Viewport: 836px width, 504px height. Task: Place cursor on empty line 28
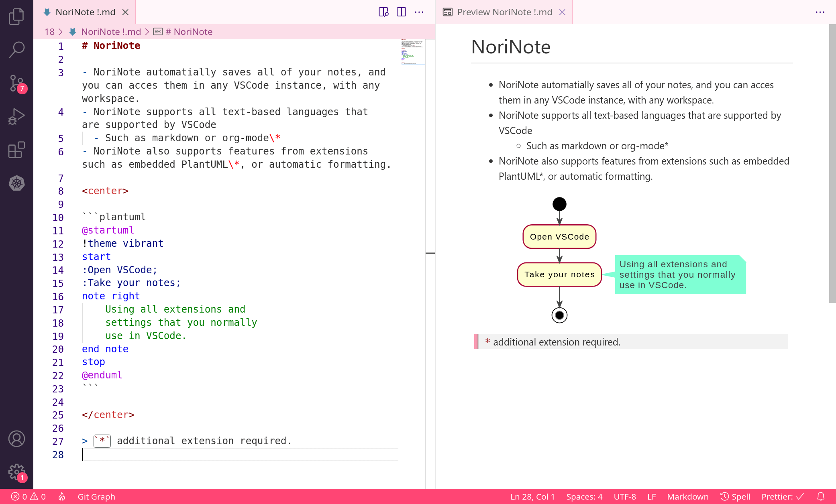[x=240, y=454]
